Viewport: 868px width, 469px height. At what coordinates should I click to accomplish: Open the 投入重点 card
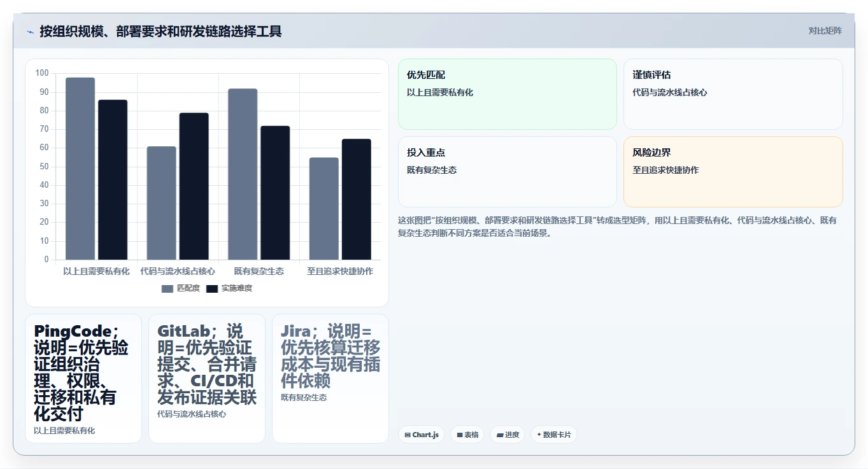(508, 172)
